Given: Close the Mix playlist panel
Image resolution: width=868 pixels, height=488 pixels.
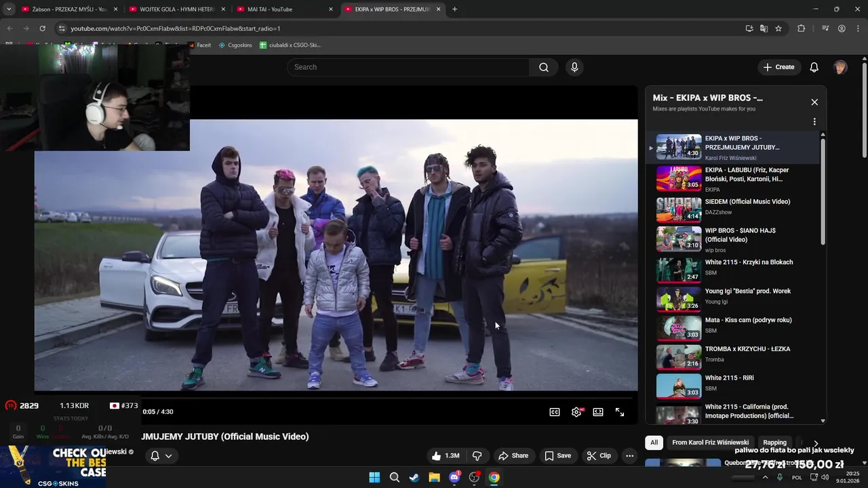Looking at the screenshot, I should [814, 102].
